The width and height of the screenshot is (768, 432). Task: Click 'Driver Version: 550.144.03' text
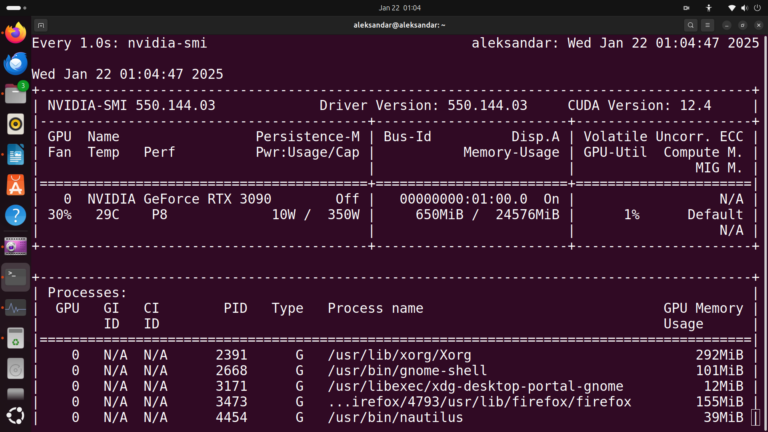pos(423,105)
